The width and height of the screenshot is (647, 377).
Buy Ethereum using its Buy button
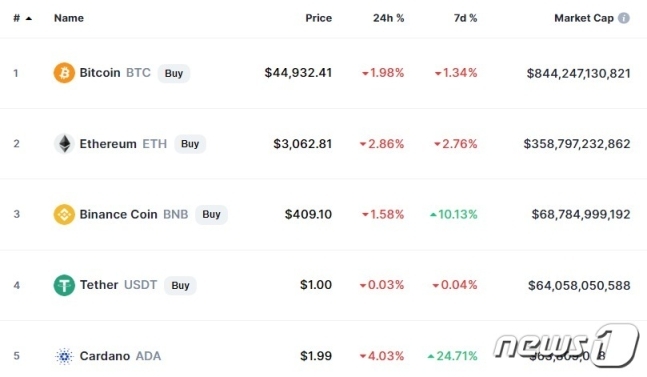pos(190,144)
